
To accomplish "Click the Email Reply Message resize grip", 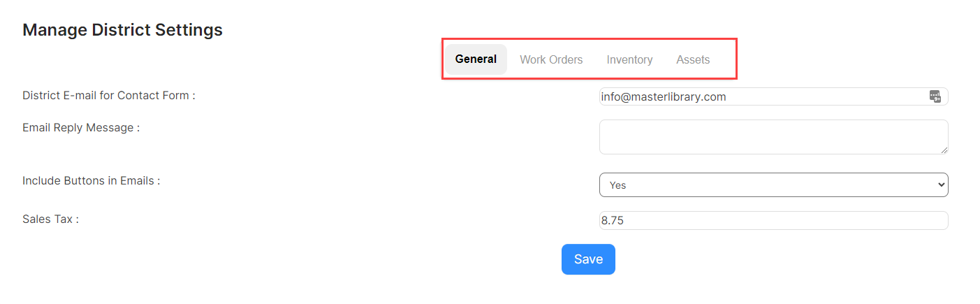I will tap(944, 150).
